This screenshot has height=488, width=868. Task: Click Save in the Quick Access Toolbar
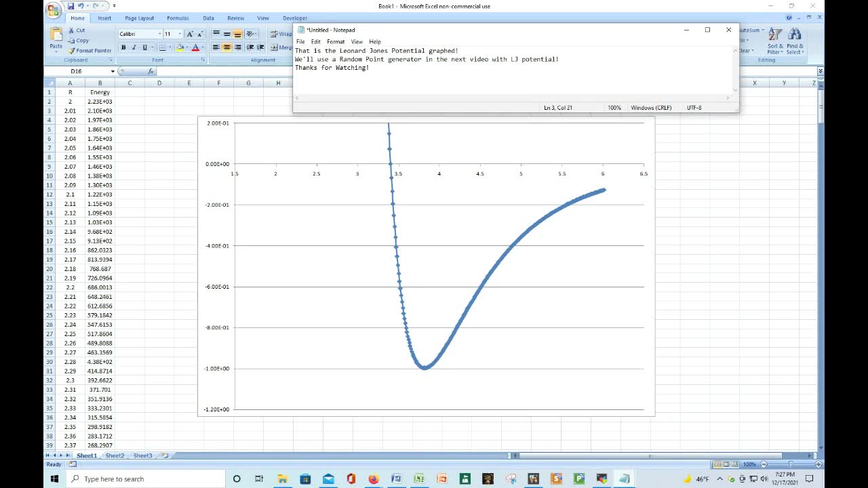point(71,6)
